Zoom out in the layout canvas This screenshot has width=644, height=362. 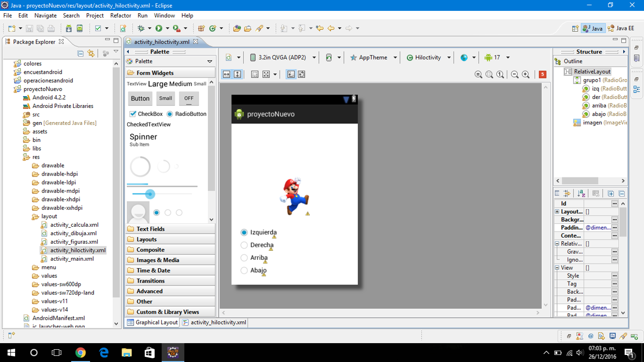pyautogui.click(x=515, y=74)
